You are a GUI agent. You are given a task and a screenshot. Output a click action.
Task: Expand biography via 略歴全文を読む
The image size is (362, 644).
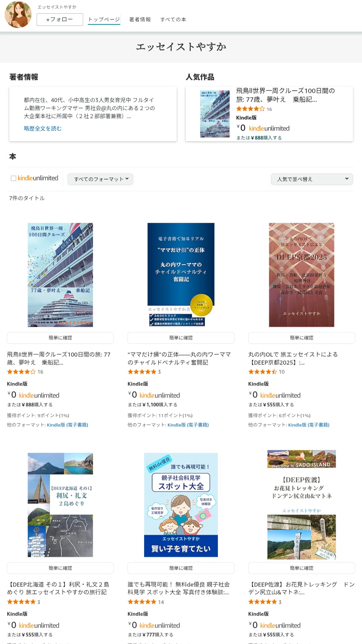click(43, 129)
